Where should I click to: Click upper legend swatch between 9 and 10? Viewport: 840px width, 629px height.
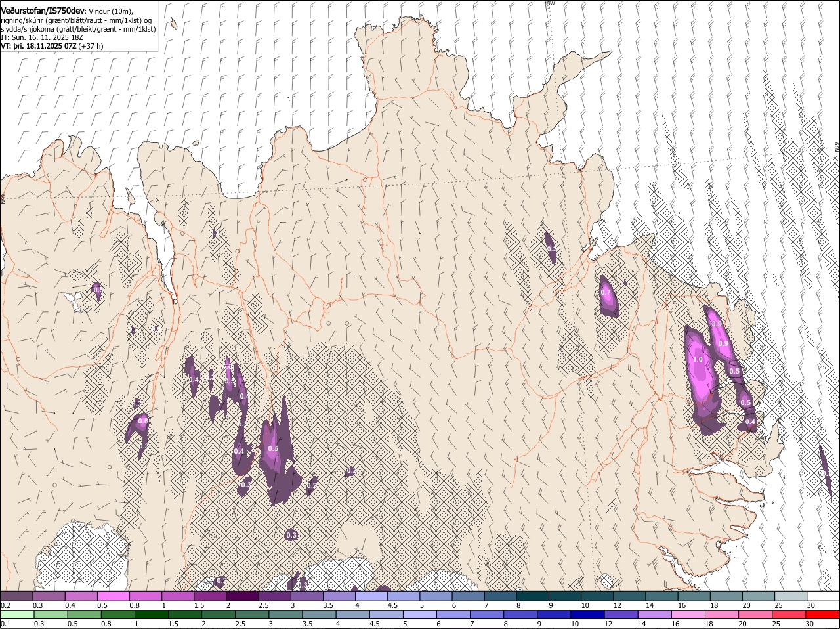[564, 596]
